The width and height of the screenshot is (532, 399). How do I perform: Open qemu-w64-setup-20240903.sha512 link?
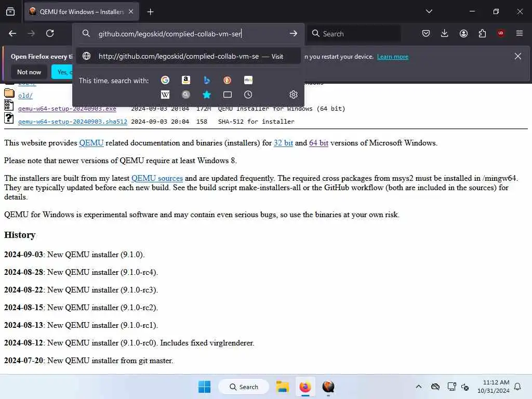click(73, 122)
